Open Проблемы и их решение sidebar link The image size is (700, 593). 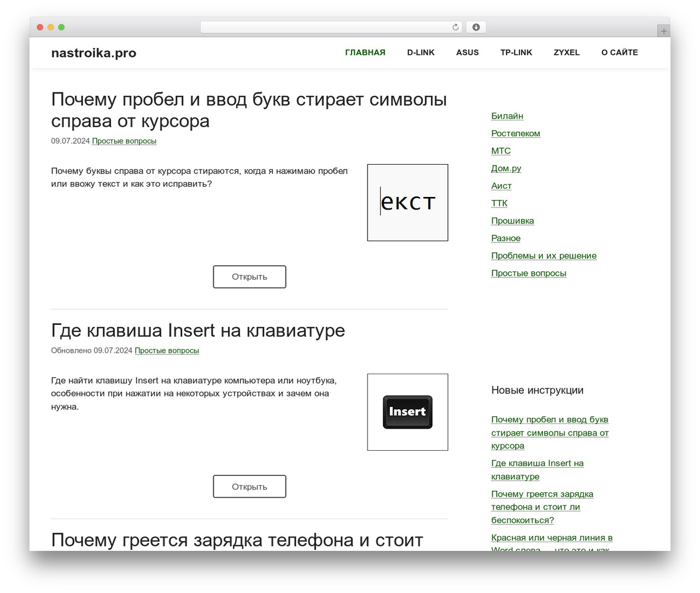pos(544,256)
